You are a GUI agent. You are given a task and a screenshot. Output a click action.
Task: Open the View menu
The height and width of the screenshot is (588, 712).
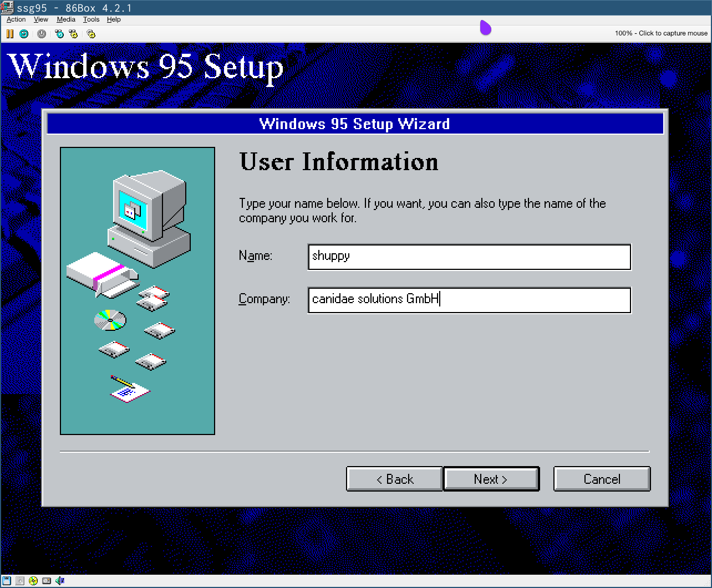point(41,19)
